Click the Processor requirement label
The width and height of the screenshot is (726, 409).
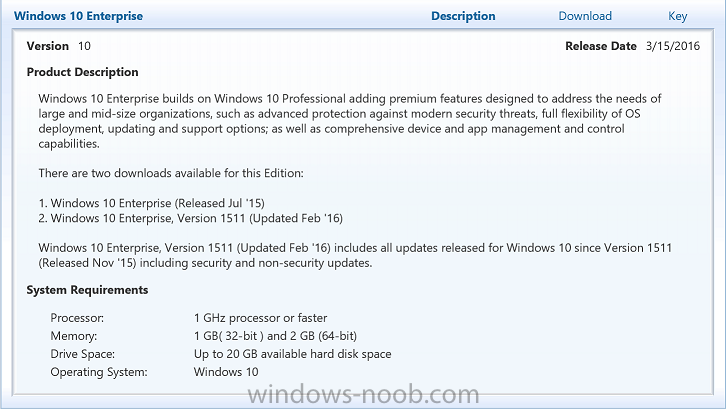point(77,318)
